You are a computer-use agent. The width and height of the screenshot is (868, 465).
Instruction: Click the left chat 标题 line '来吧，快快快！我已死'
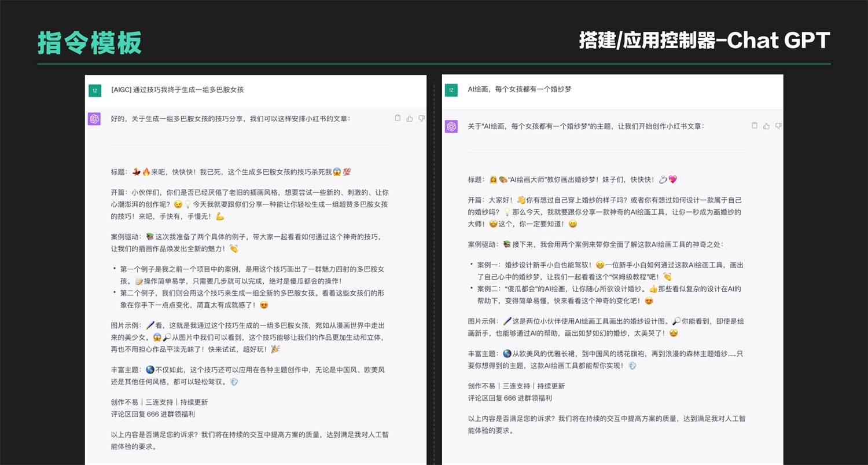pos(231,172)
